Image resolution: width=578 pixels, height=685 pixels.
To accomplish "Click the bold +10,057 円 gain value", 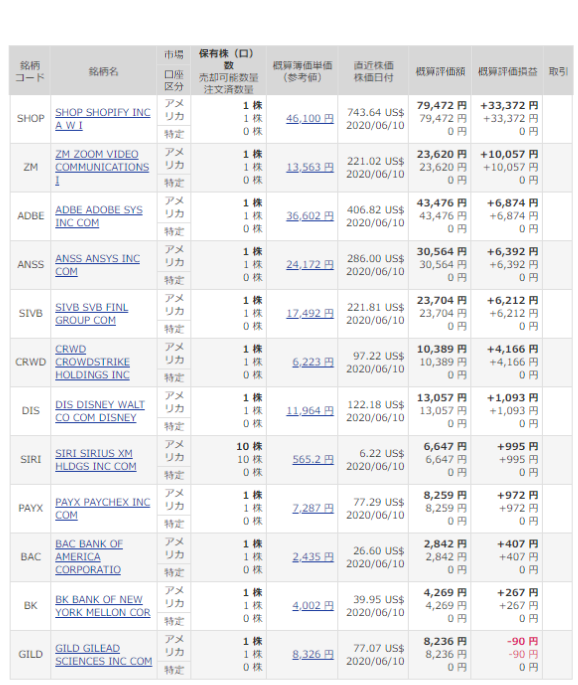I will (509, 154).
